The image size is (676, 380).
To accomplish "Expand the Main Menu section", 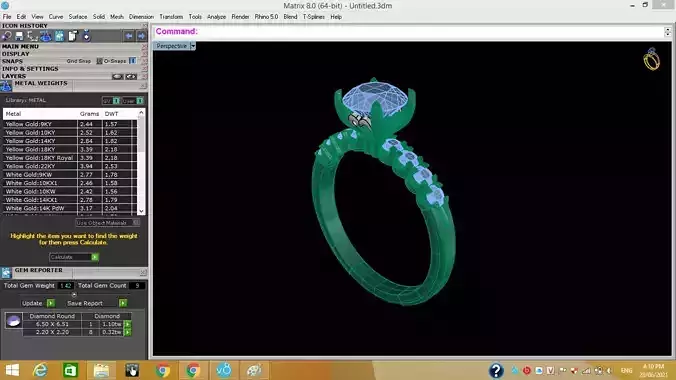I will tap(20, 46).
